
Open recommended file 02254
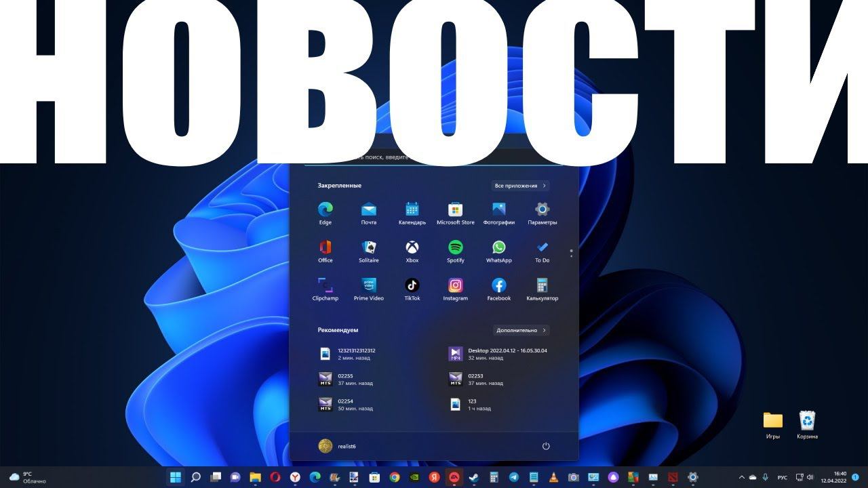(x=347, y=405)
